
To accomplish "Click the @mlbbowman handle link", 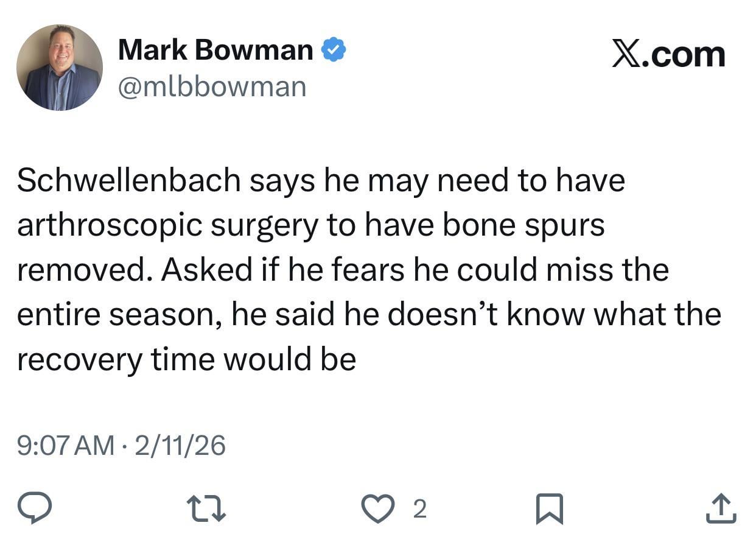I will coord(212,87).
